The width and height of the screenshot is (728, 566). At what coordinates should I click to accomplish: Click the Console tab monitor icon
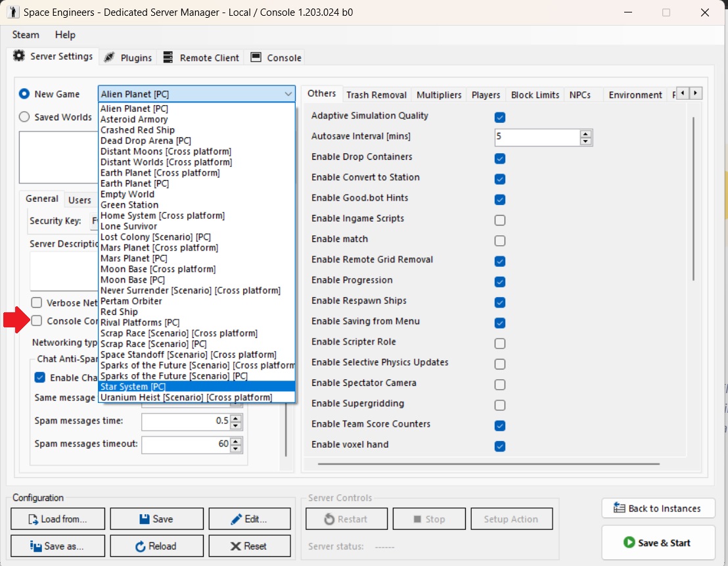(256, 57)
